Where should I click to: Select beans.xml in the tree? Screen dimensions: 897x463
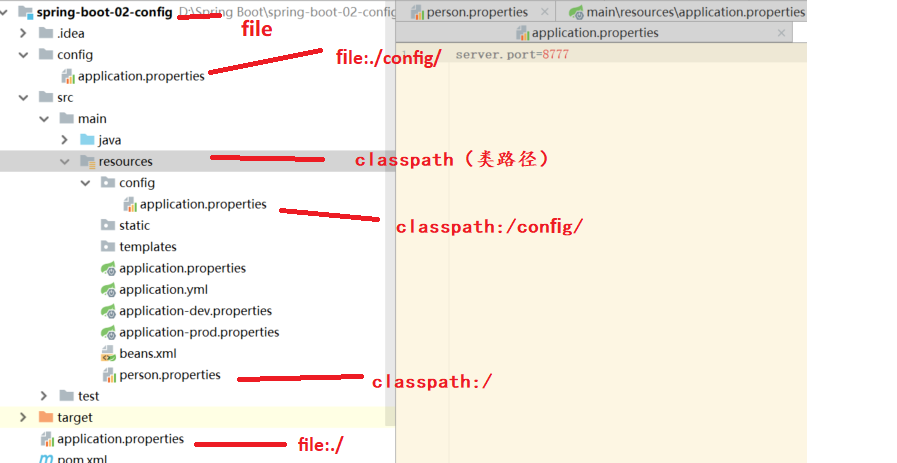click(148, 354)
